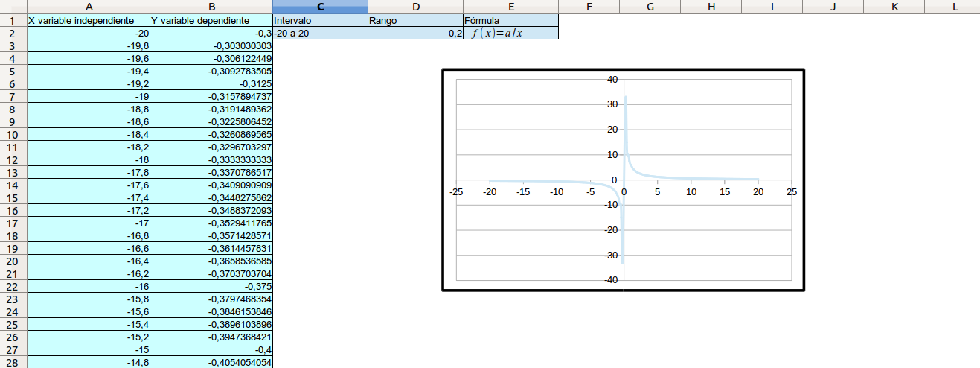This screenshot has height=368, width=980.
Task: Click cell 'Y variable dependiente'
Action: point(212,20)
